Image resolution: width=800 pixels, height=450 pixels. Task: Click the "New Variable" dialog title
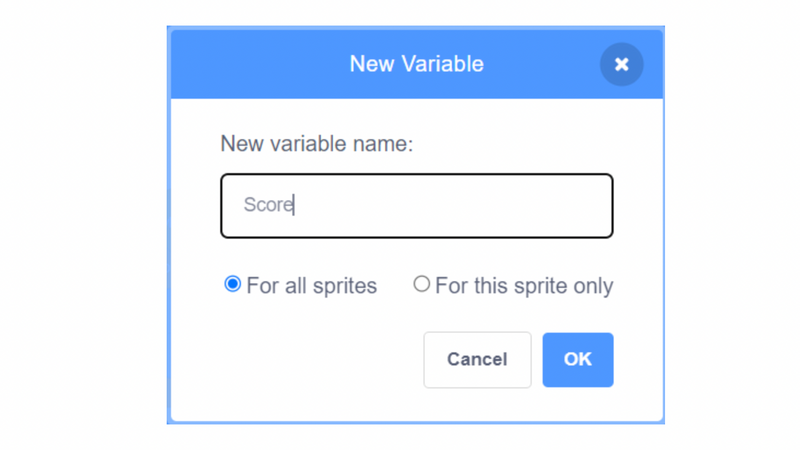tap(416, 64)
